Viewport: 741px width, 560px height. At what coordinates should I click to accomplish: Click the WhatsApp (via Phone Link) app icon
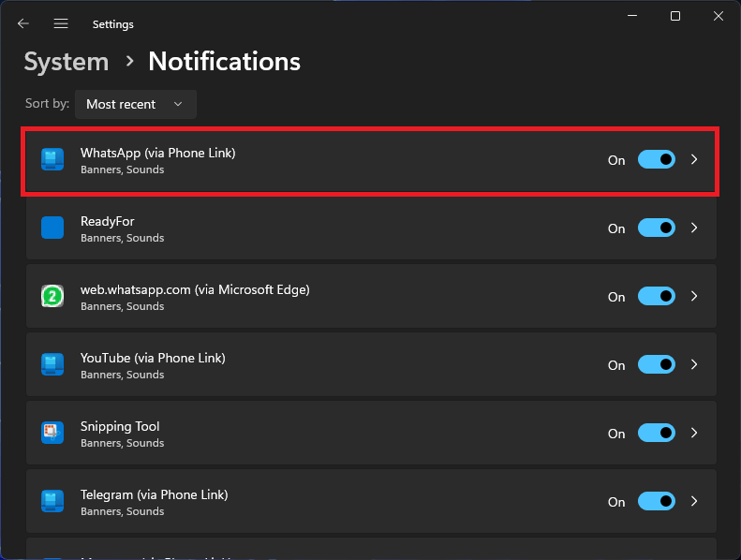click(x=52, y=159)
